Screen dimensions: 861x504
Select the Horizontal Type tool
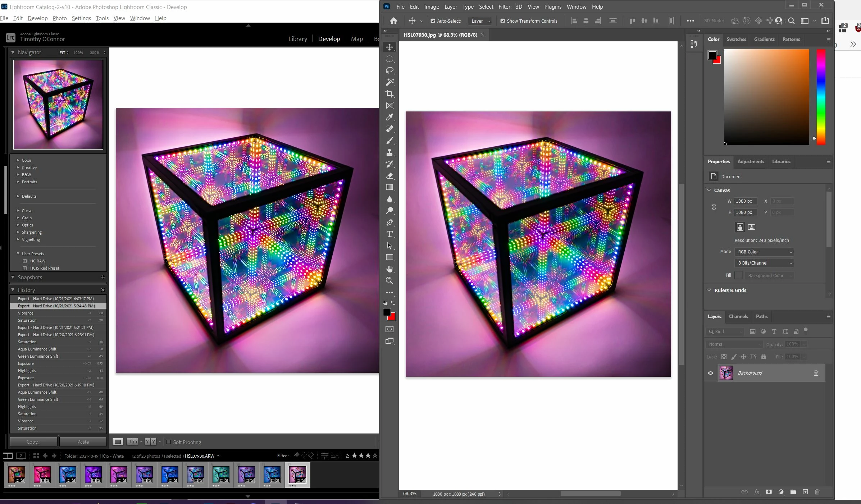(x=389, y=234)
